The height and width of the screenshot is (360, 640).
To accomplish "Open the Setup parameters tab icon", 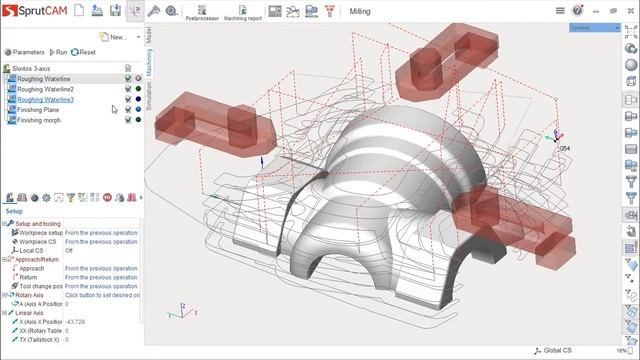I will 10,198.
